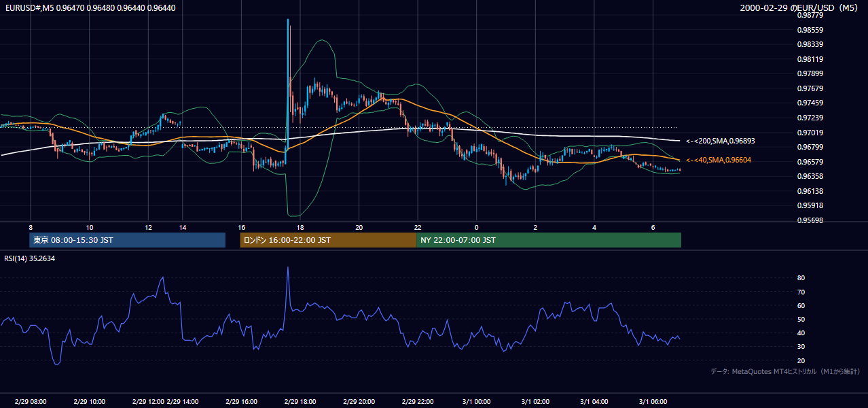The image size is (868, 408).
Task: Click price level 0.95918 on the axis
Action: pos(810,205)
